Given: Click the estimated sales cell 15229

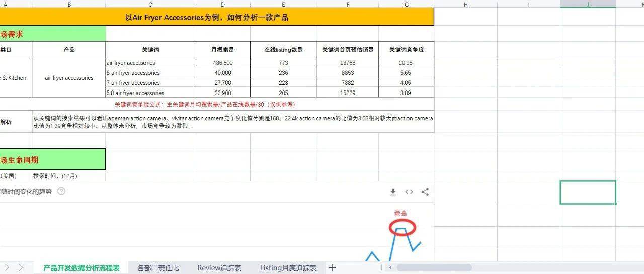Looking at the screenshot, I should [348, 93].
